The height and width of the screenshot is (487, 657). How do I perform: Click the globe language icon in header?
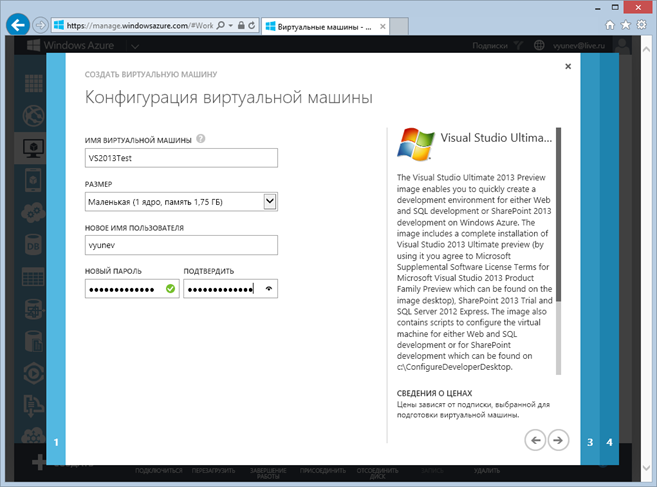point(539,45)
